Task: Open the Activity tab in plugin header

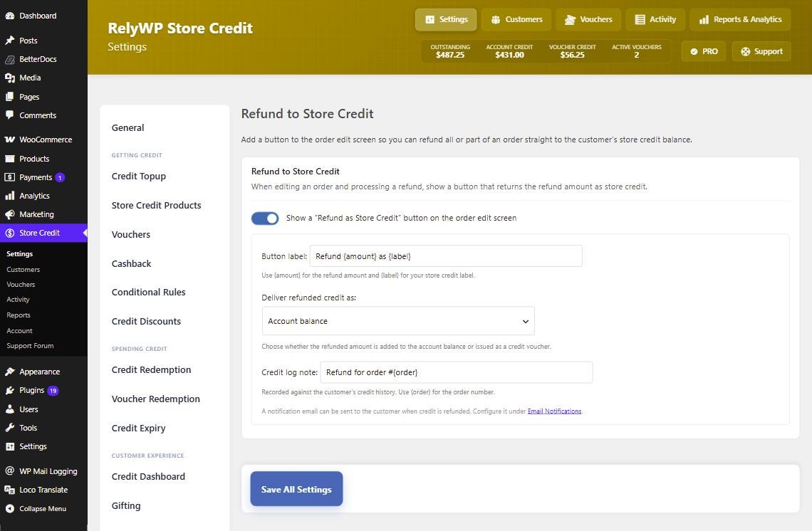Action: point(655,20)
